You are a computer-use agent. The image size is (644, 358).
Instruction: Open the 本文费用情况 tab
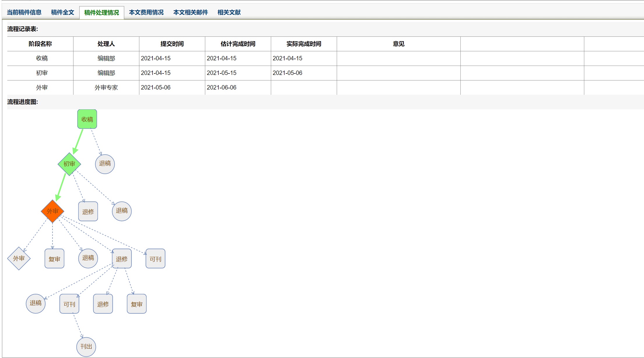(146, 12)
